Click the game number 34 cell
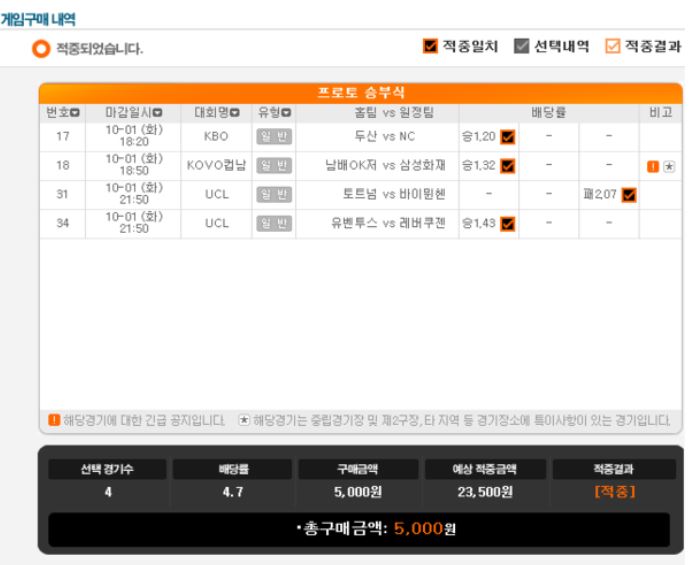Image resolution: width=695 pixels, height=565 pixels. tap(62, 223)
